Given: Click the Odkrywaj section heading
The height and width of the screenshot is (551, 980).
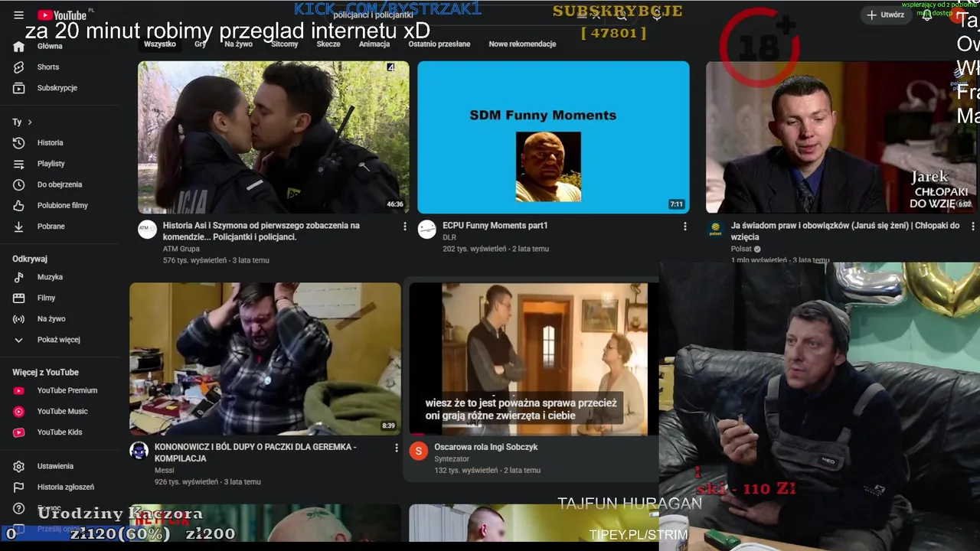Looking at the screenshot, I should coord(30,259).
